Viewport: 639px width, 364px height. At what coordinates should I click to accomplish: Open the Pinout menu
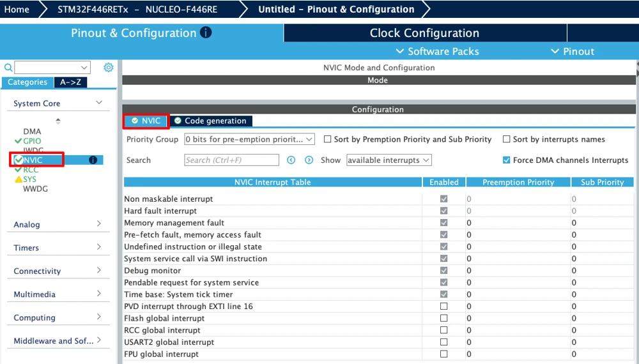click(572, 51)
